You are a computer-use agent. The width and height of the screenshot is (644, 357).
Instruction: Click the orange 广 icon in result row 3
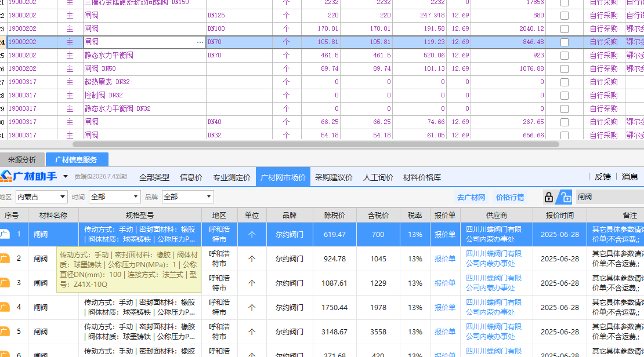(5, 283)
